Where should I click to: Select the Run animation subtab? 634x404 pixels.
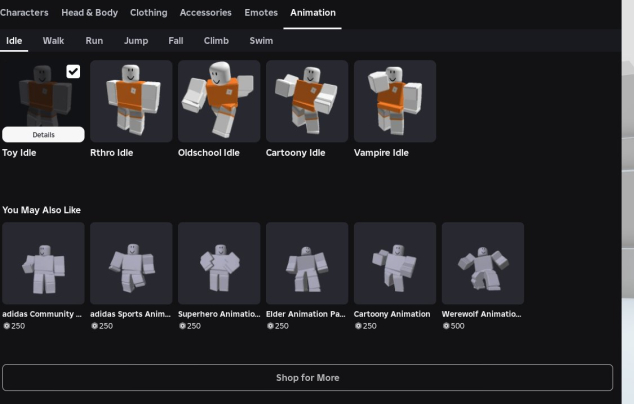(x=94, y=41)
